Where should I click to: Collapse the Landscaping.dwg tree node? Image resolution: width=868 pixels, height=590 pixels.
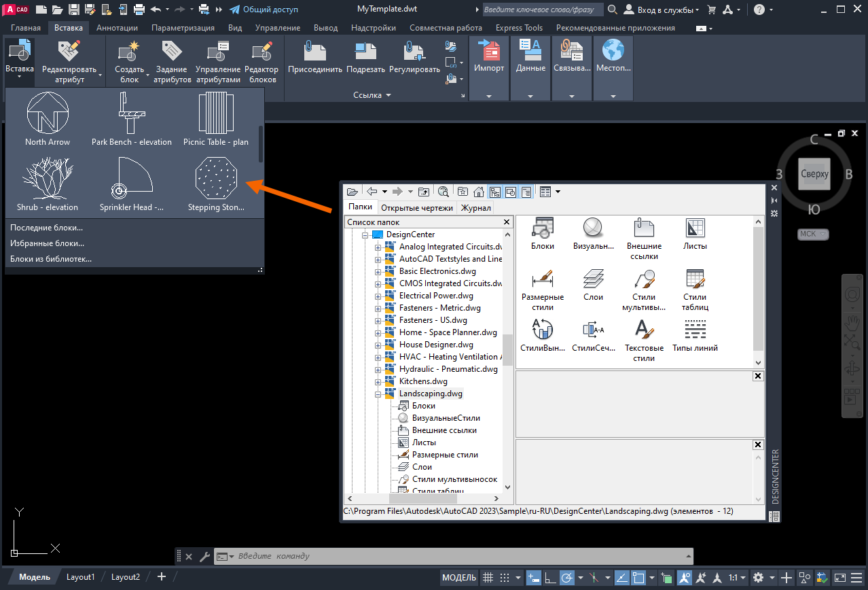coord(378,394)
